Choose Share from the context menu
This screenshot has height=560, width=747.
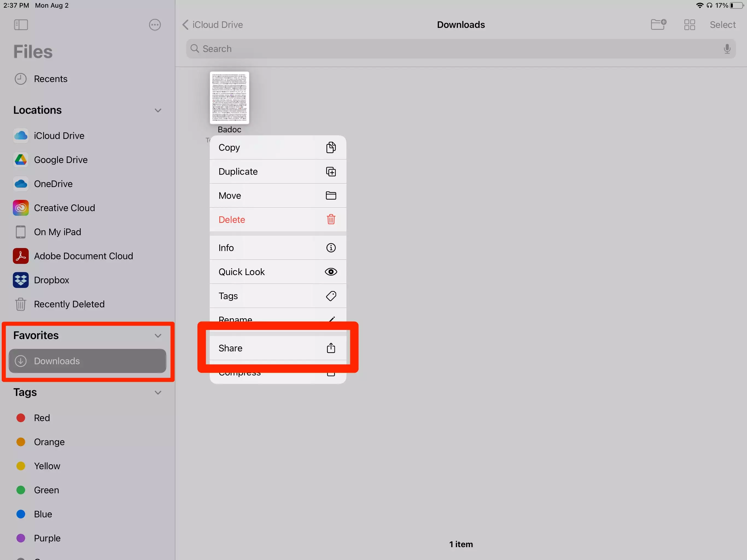point(277,348)
